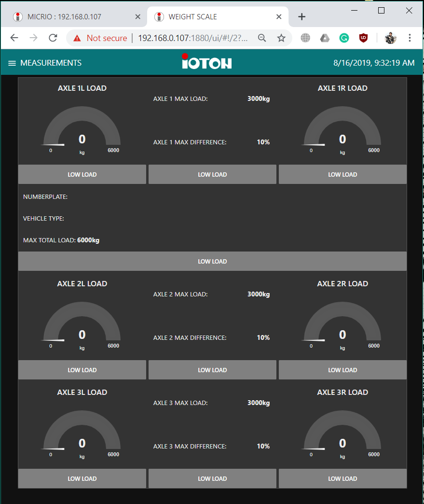Click the IOTON logo in header
The width and height of the screenshot is (424, 504).
coord(206,61)
